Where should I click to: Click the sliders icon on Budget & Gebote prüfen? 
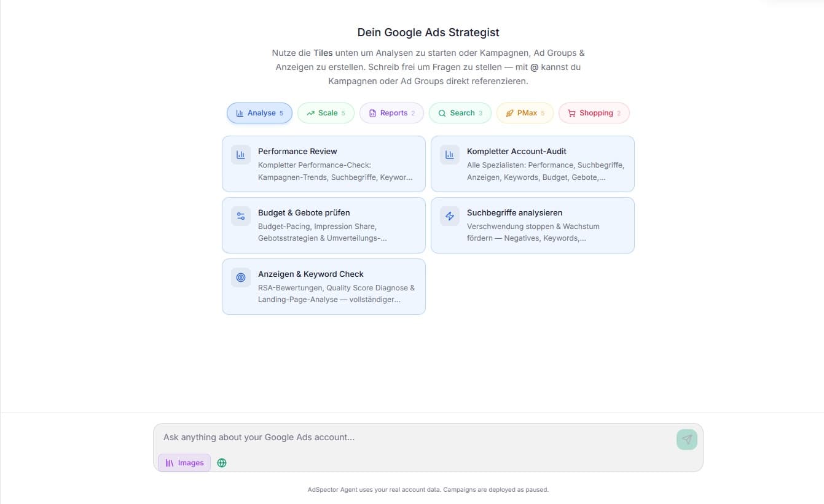tap(241, 216)
